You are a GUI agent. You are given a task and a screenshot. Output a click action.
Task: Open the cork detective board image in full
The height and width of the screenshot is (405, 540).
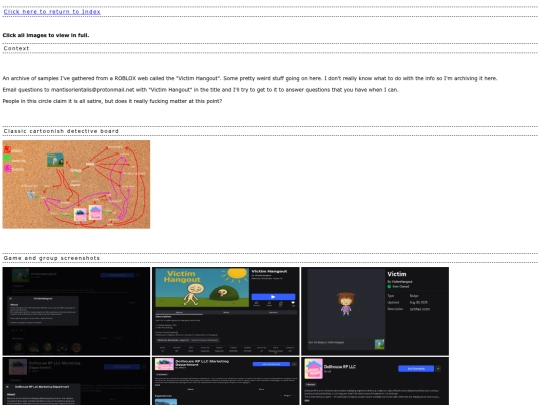[x=76, y=184]
